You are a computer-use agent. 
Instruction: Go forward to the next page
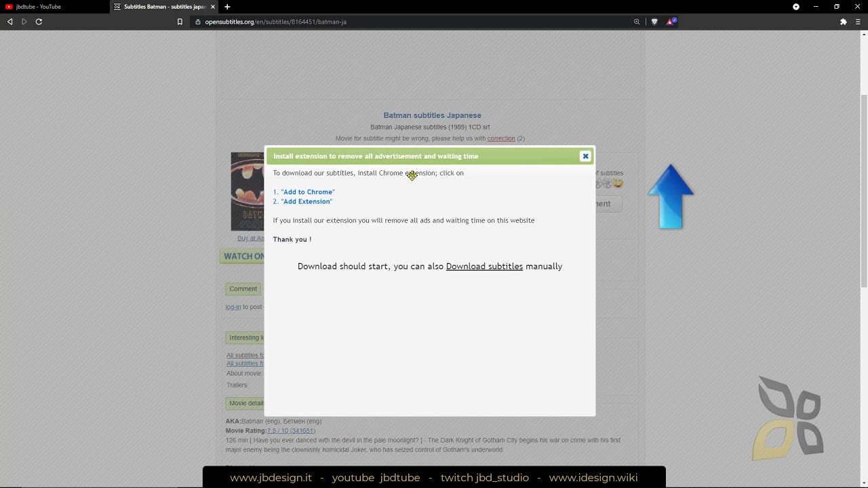24,22
